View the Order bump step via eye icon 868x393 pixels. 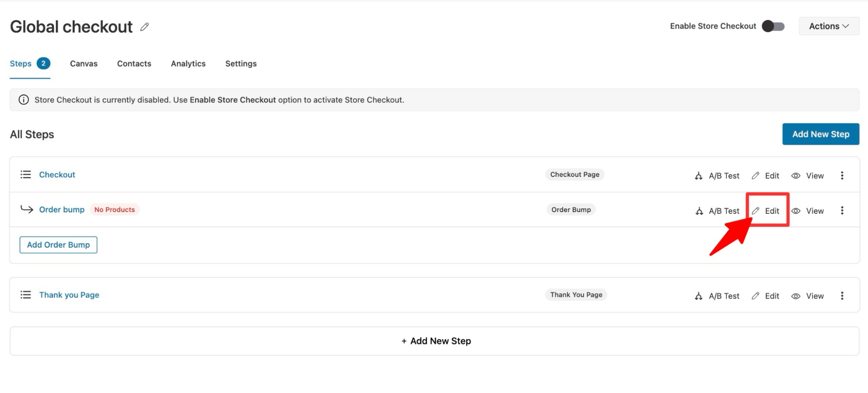(x=808, y=211)
